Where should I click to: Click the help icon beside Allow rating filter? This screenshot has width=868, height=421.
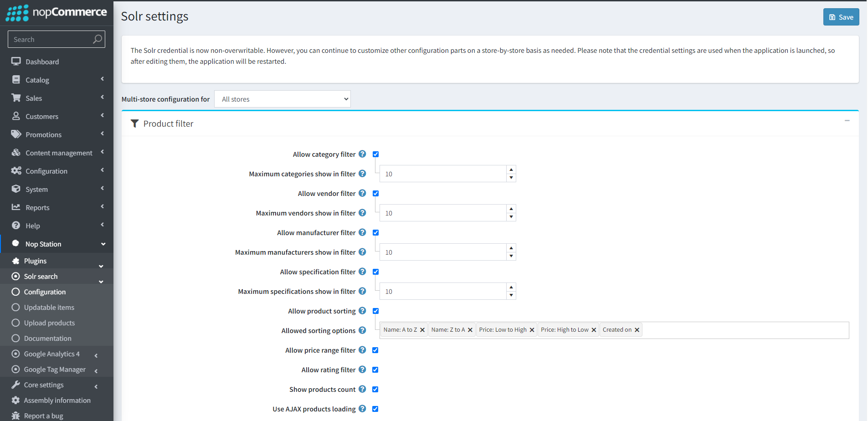(362, 370)
